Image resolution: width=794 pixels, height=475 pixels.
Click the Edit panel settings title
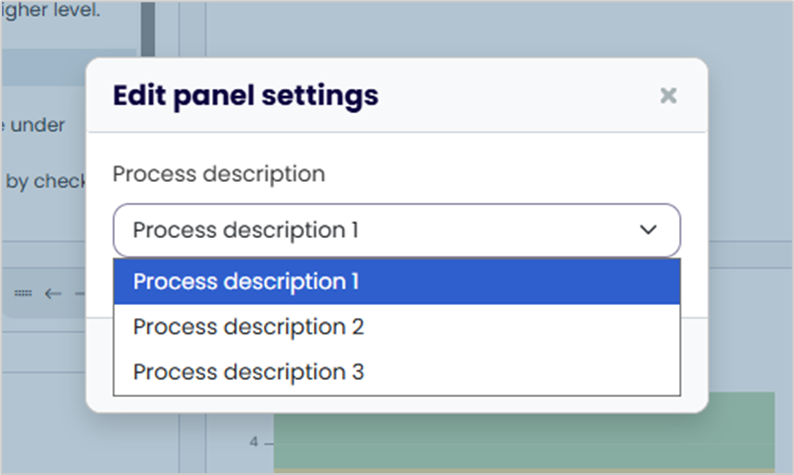tap(246, 96)
